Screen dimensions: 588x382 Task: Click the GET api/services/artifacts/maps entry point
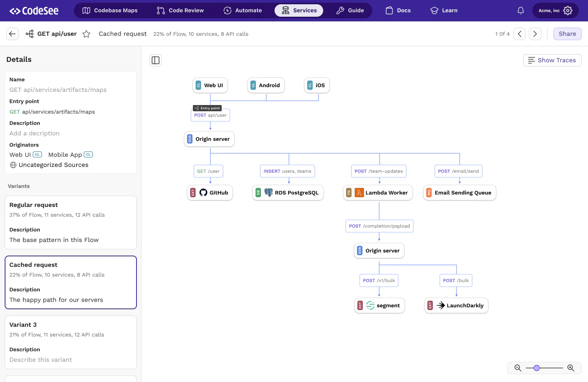(52, 112)
